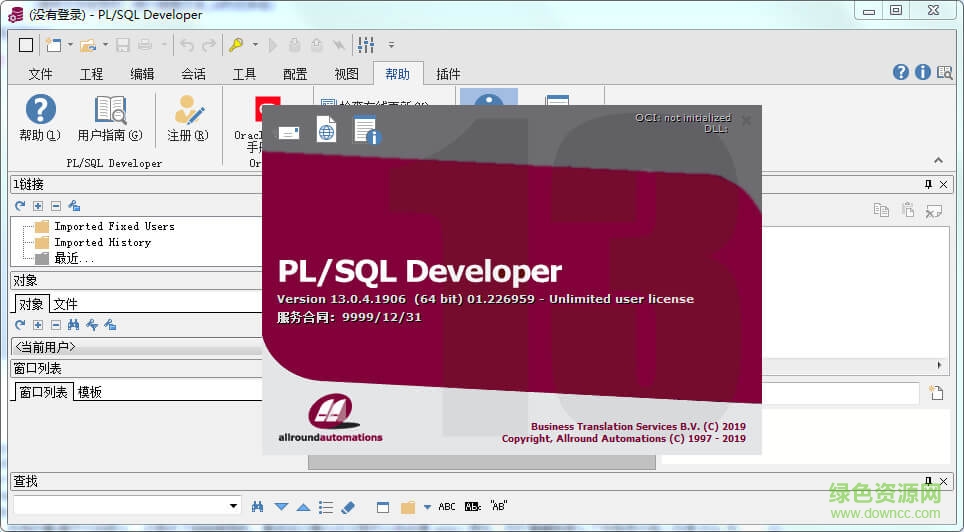Screen dimensions: 964x532
Task: Open the 文件 menu tab
Action: coord(40,74)
